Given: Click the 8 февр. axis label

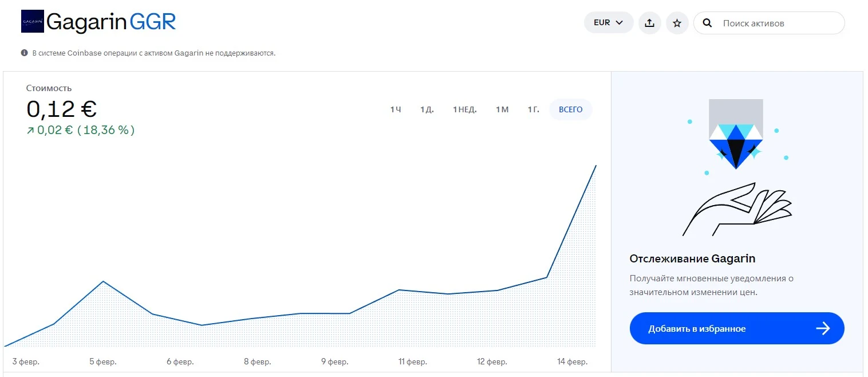Looking at the screenshot, I should tap(258, 362).
